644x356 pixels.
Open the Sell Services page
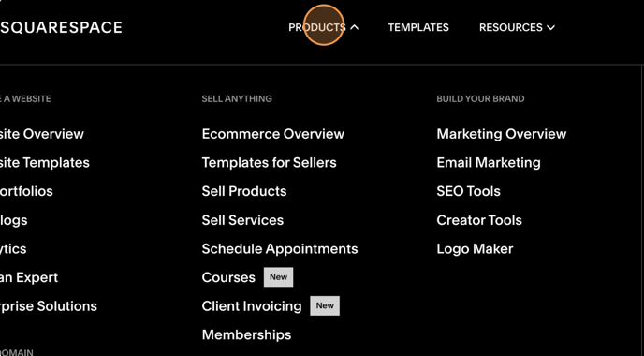point(242,220)
